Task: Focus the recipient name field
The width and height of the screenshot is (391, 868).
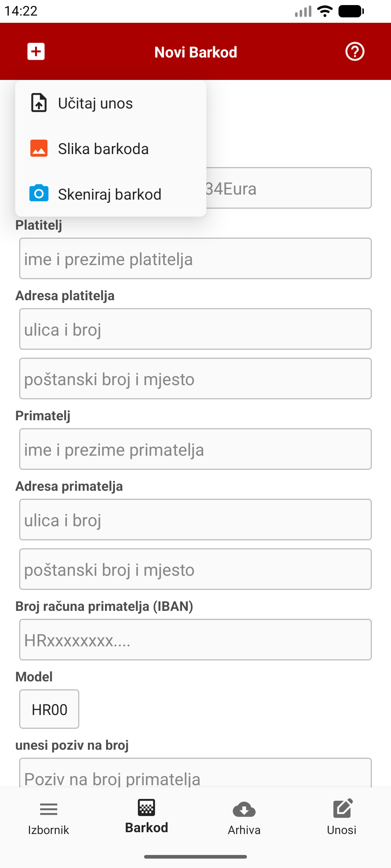Action: pos(195,449)
